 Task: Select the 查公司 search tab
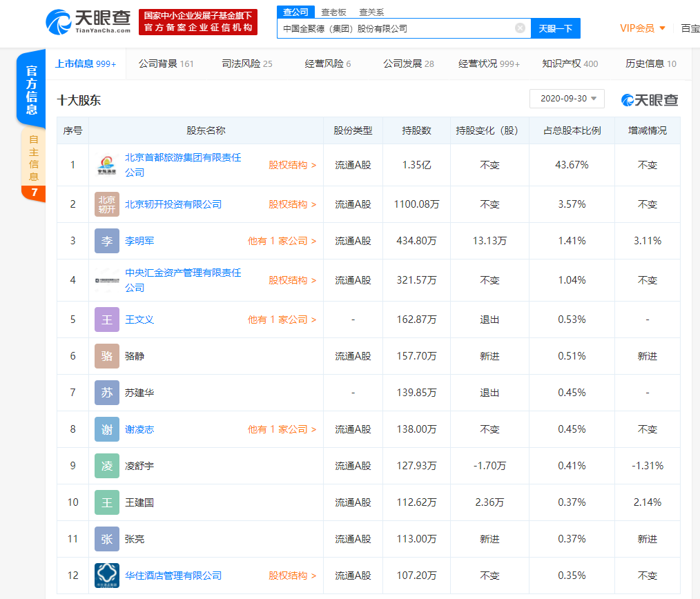pos(295,12)
